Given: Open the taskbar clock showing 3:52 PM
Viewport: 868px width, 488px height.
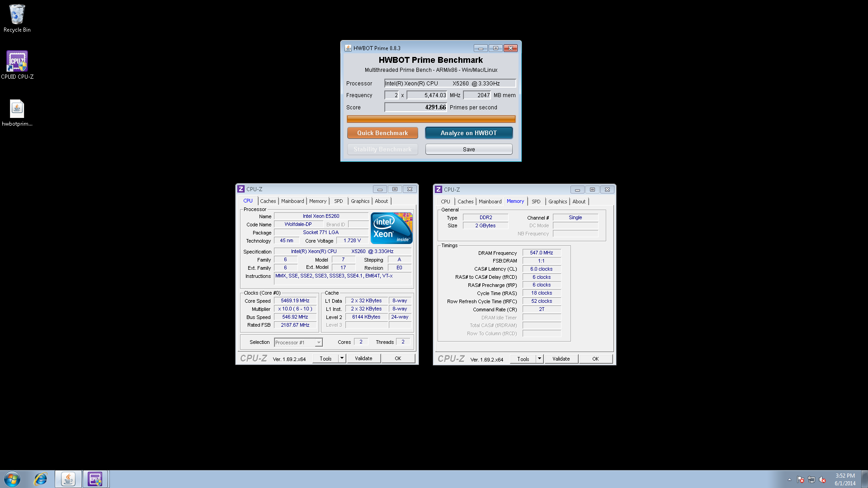Looking at the screenshot, I should [x=845, y=479].
